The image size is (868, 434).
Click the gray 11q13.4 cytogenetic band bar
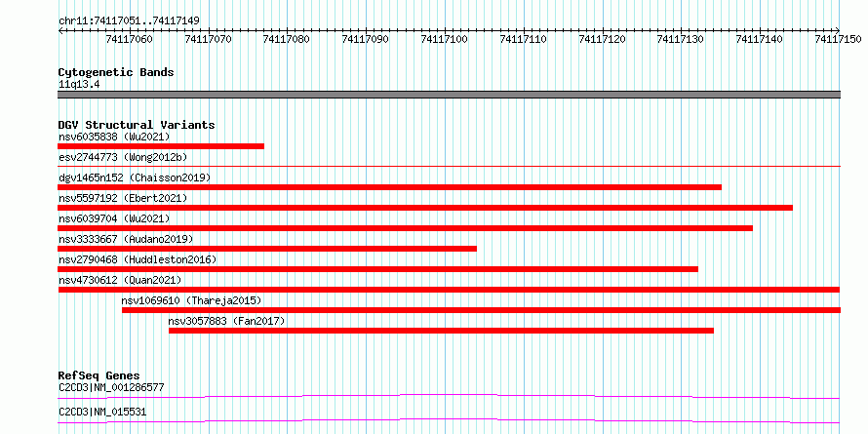(x=449, y=95)
